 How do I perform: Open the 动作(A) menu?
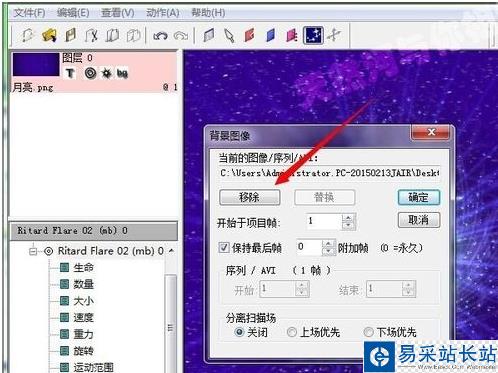[163, 13]
